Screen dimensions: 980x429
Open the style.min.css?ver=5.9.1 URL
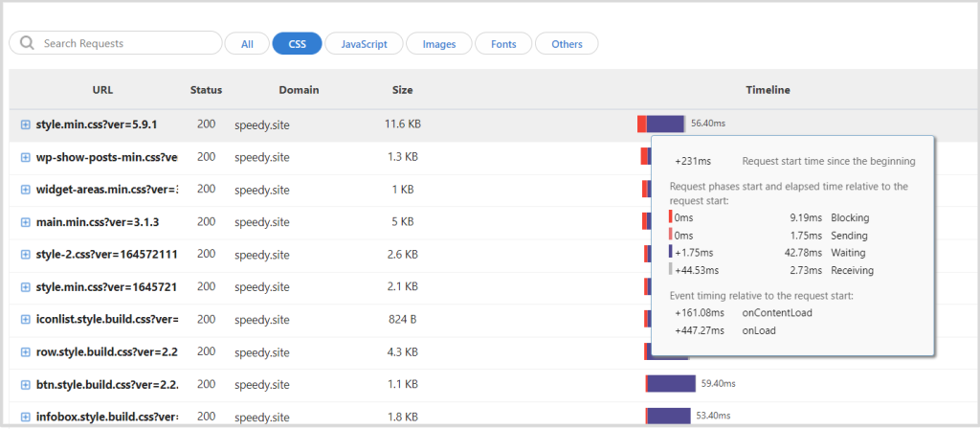point(97,124)
